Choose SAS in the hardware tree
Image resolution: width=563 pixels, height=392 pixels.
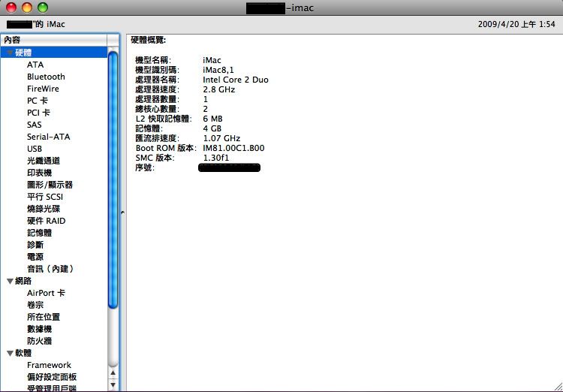(x=34, y=125)
